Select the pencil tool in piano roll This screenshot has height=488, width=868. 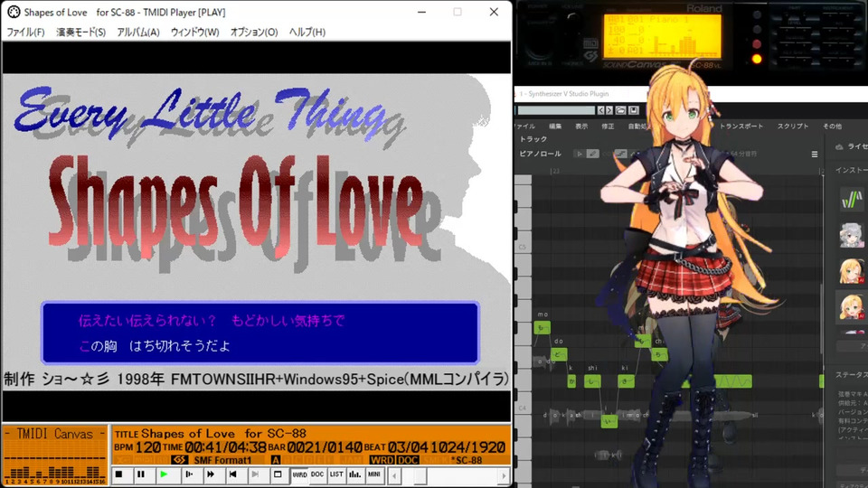592,154
